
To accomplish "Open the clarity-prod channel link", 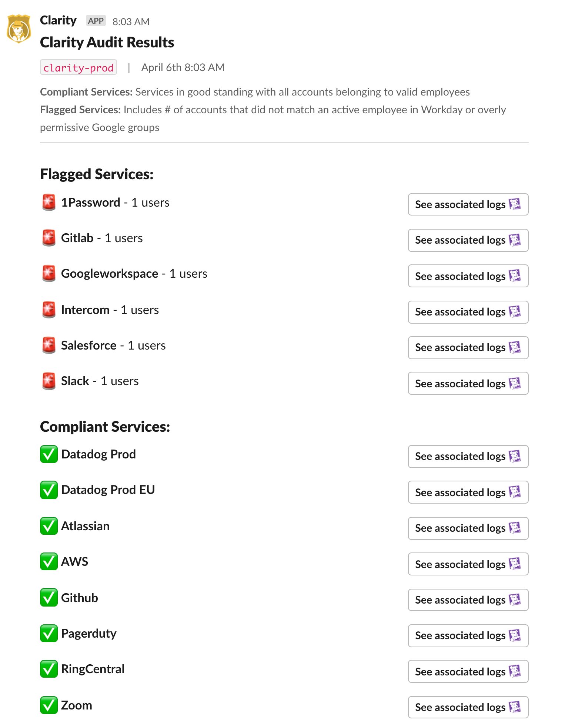I will point(78,67).
